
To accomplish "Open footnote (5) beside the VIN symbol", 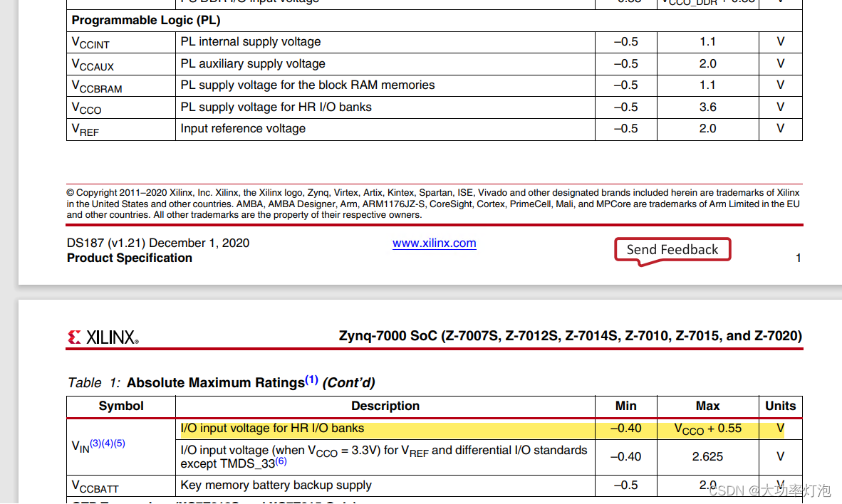I will pos(119,443).
